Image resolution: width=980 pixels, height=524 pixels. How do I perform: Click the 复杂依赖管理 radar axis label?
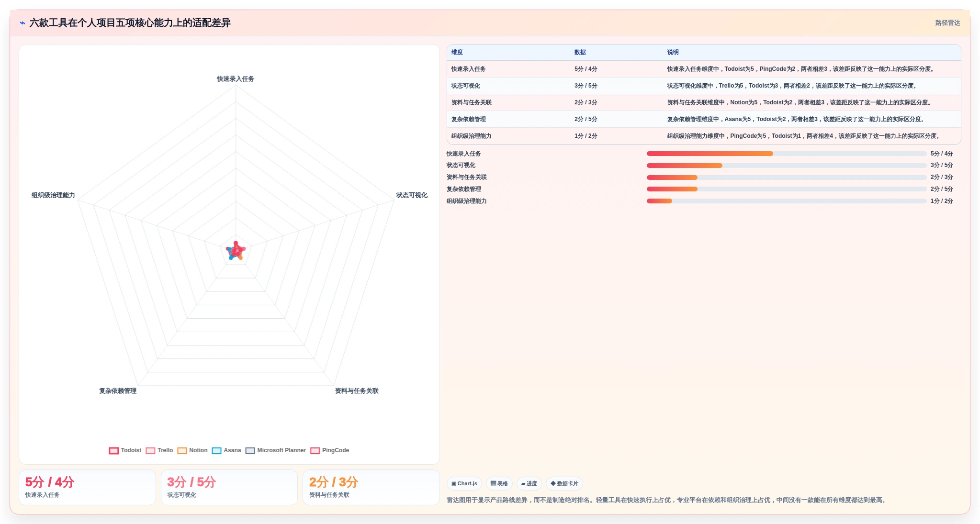tap(118, 391)
